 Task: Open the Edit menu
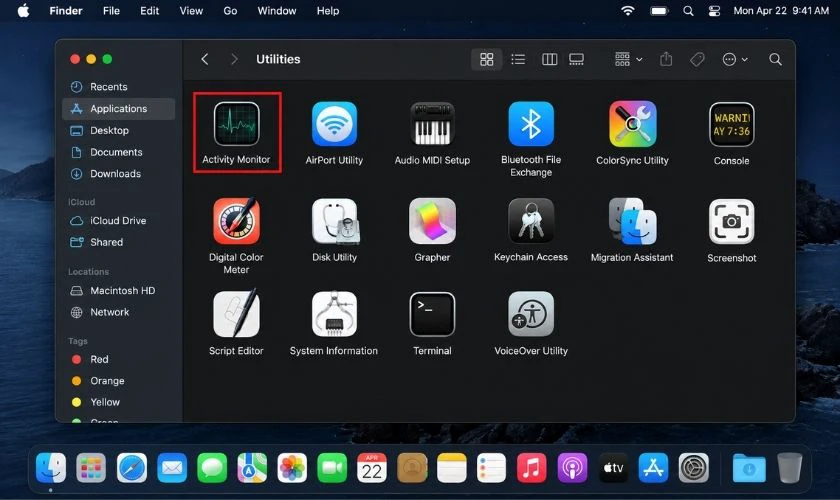tap(149, 11)
